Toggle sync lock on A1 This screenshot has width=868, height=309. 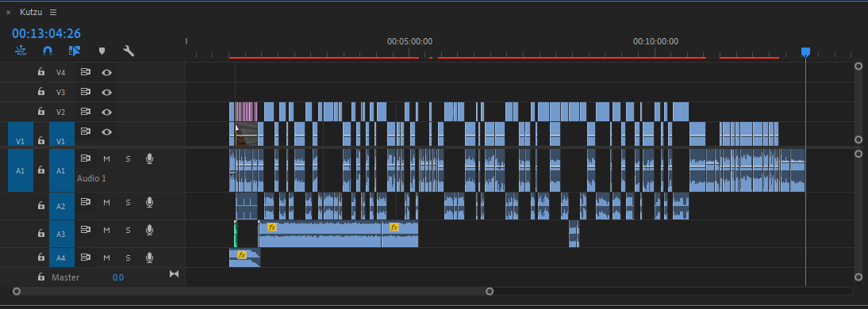[85, 158]
